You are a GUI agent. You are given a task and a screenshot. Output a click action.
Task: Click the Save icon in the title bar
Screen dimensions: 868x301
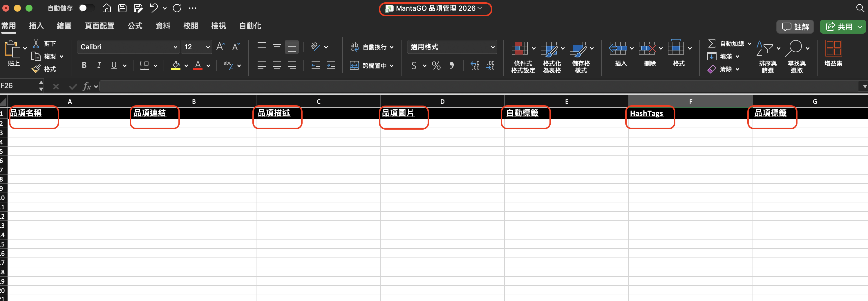pyautogui.click(x=122, y=8)
